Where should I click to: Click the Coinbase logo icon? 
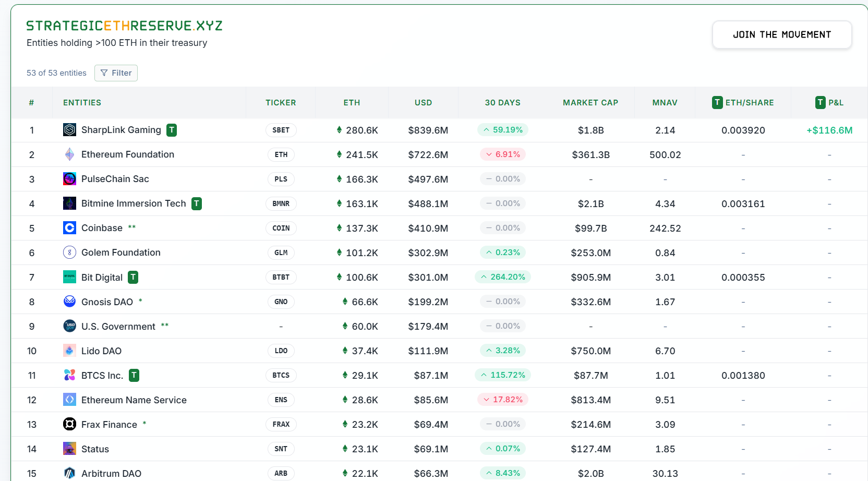69,228
